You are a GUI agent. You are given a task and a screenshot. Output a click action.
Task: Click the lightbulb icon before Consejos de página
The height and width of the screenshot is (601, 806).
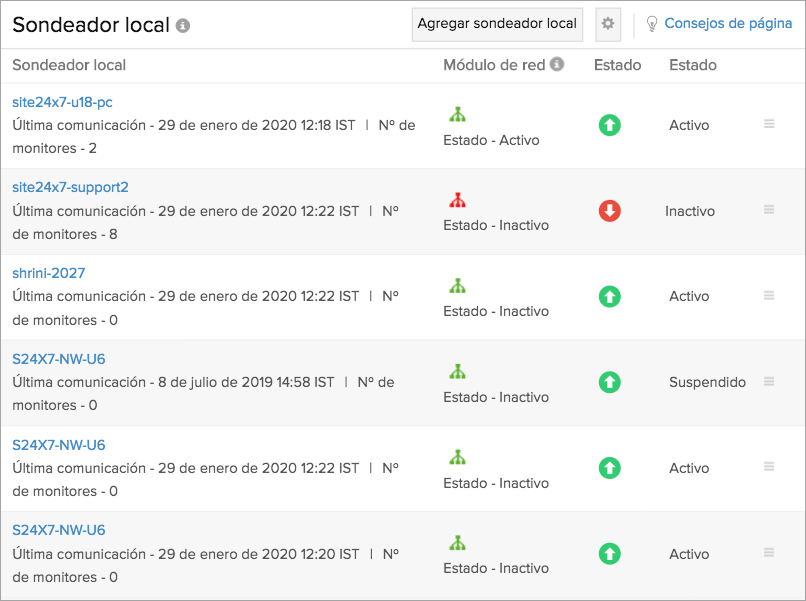(651, 24)
